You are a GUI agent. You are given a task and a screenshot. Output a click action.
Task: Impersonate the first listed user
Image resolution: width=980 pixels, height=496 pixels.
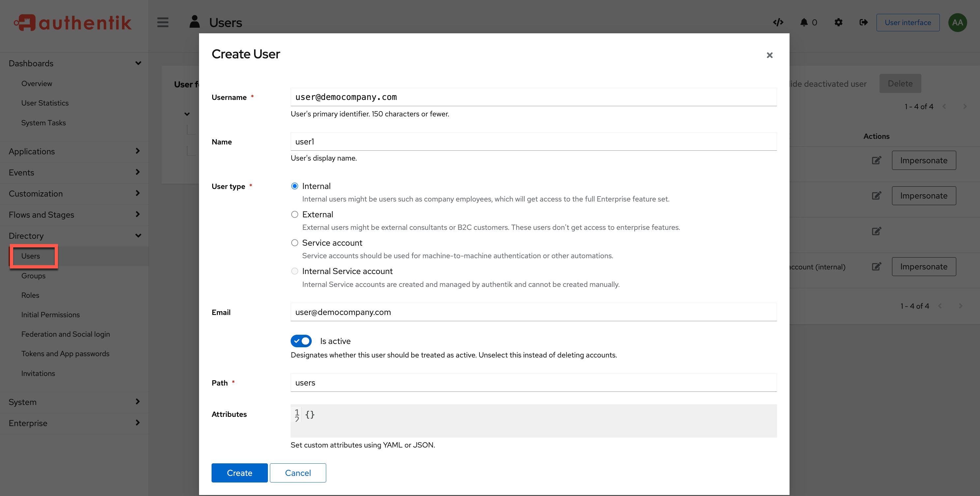[924, 160]
